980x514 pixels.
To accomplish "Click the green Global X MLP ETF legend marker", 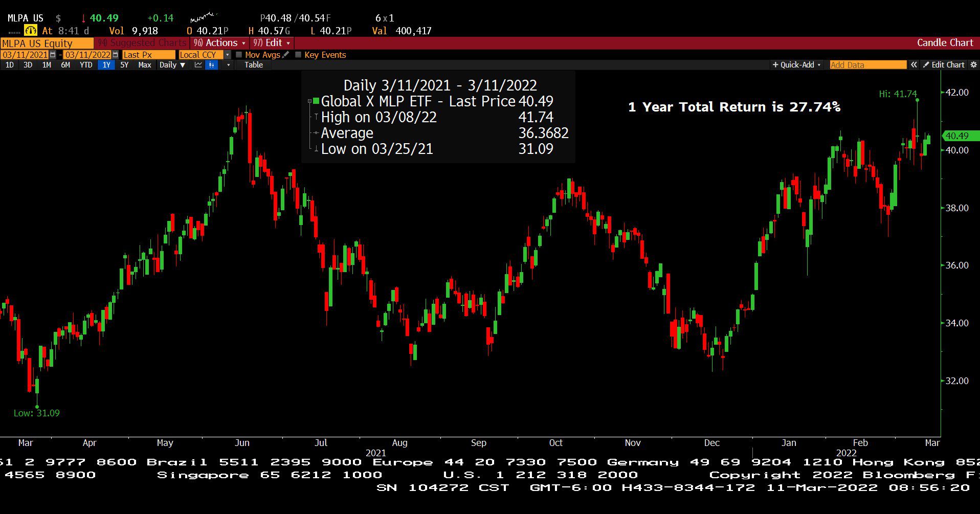I will click(316, 101).
